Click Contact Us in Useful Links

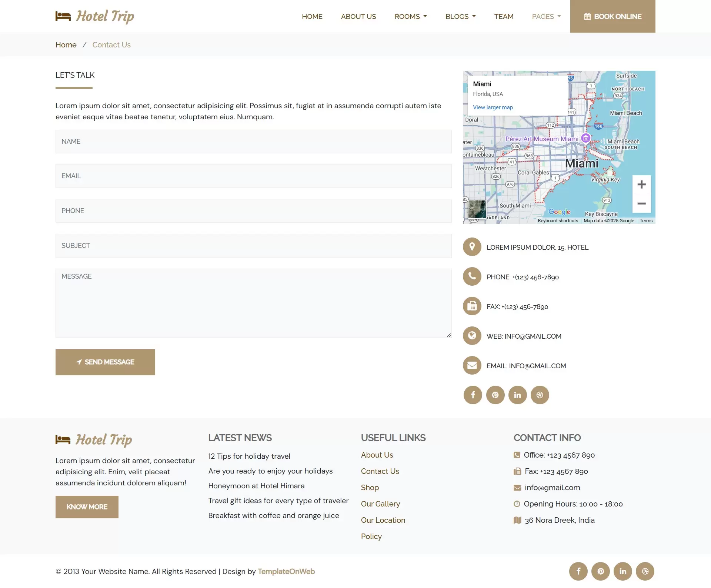pos(380,471)
